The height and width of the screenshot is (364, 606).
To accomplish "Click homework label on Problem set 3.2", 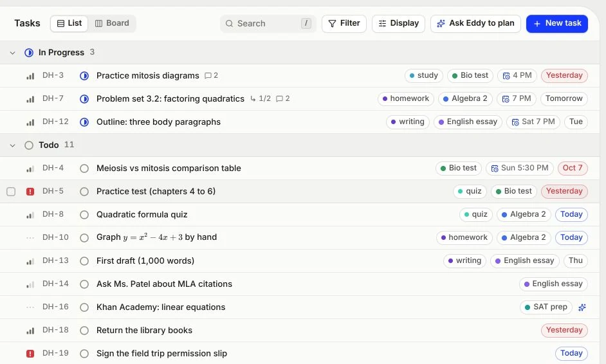I will tap(406, 98).
